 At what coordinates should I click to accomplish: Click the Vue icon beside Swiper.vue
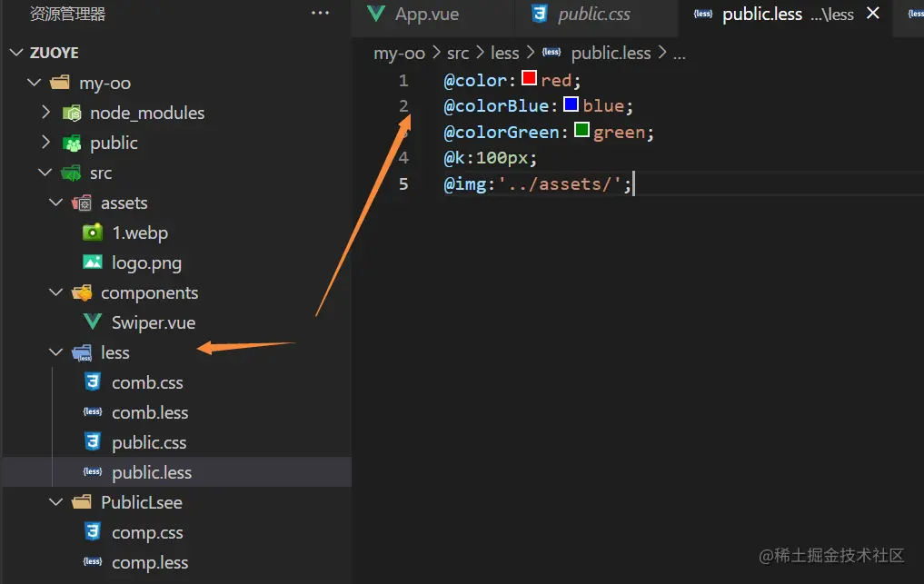[92, 322]
